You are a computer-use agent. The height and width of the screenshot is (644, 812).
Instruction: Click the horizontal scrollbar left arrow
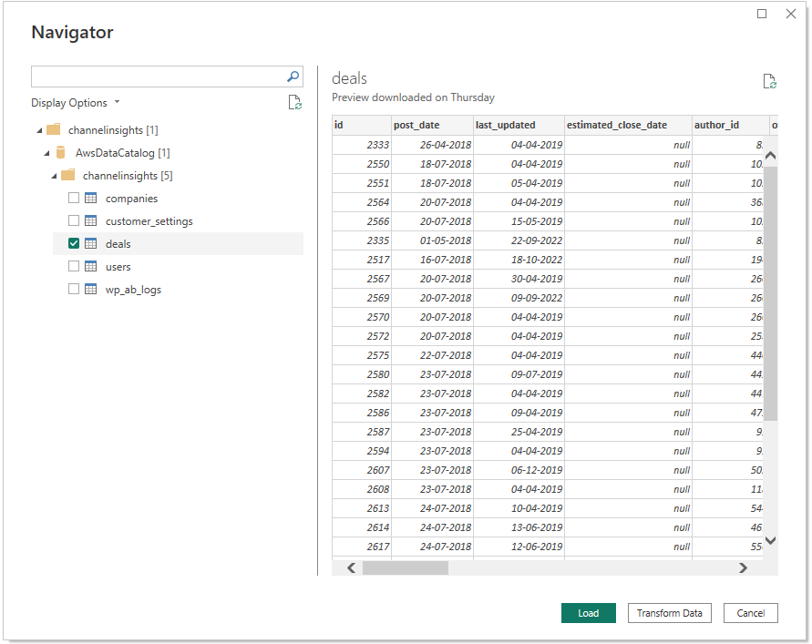[x=351, y=567]
